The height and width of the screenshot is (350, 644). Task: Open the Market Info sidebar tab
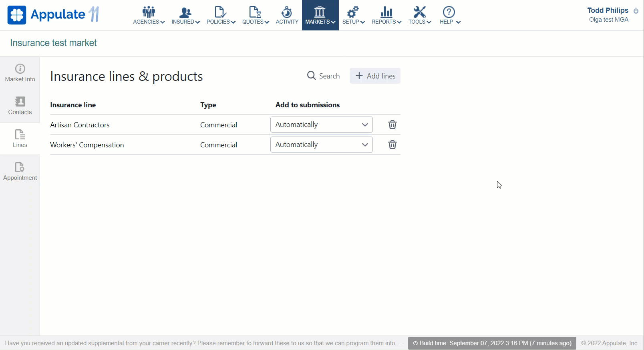pyautogui.click(x=20, y=73)
